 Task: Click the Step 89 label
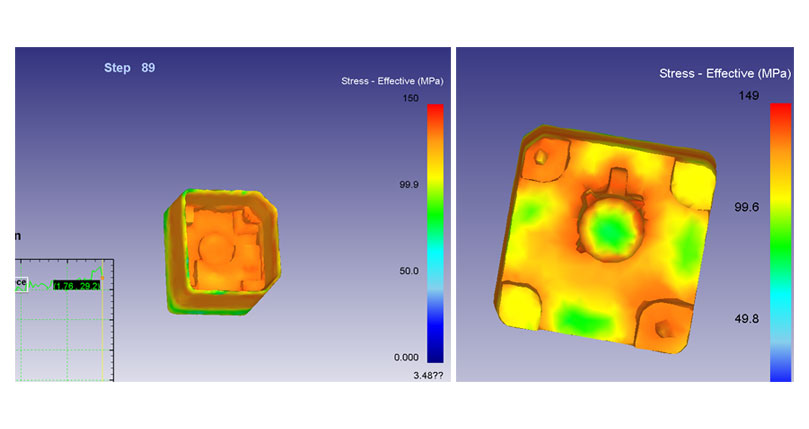130,68
